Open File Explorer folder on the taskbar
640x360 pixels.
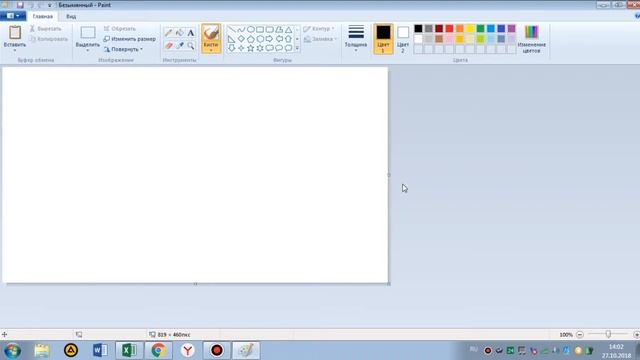(x=42, y=350)
